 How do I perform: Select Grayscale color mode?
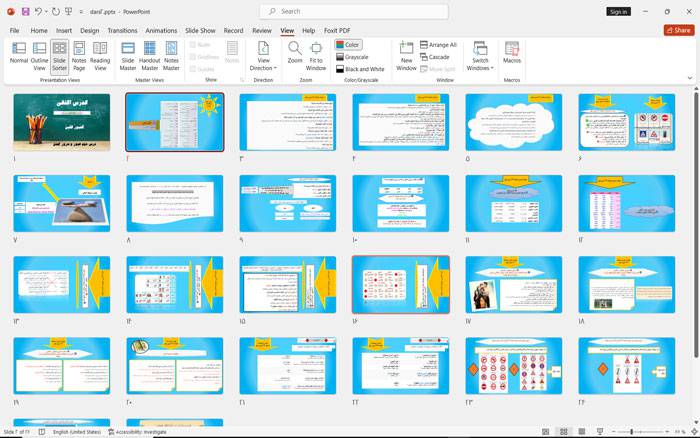[357, 57]
